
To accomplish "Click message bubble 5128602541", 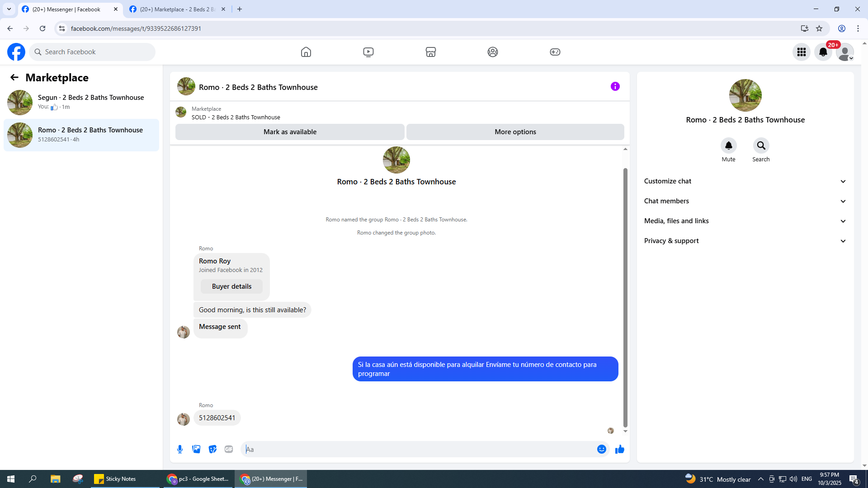I will coord(217,418).
